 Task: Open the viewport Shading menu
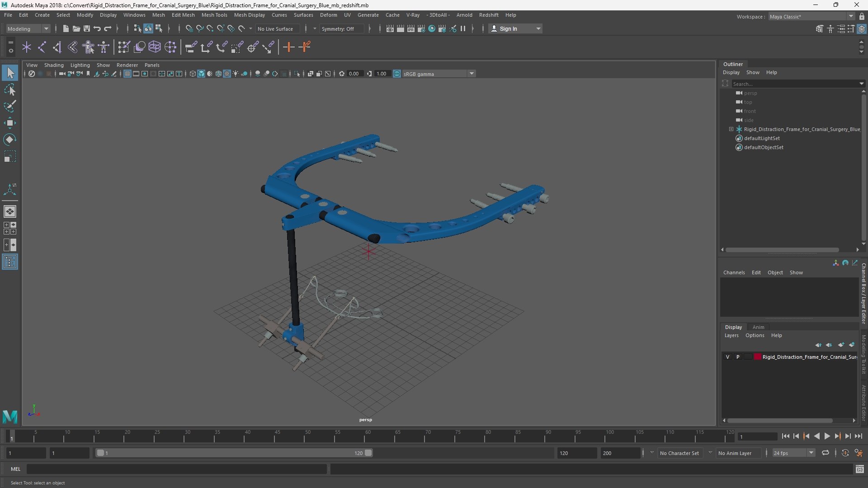[54, 65]
